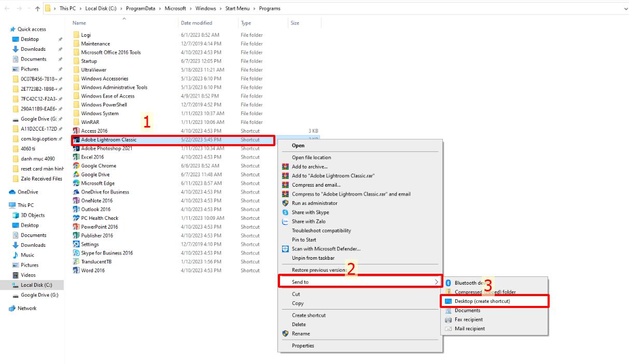Open Local Disk (C:) in navigation pane
Screen dimensions: 629x364
[x=36, y=285]
